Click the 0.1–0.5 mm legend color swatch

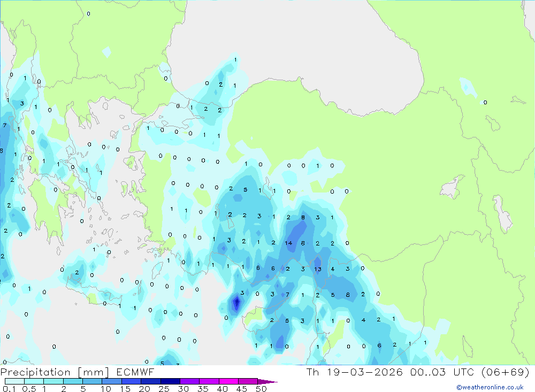pyautogui.click(x=14, y=381)
